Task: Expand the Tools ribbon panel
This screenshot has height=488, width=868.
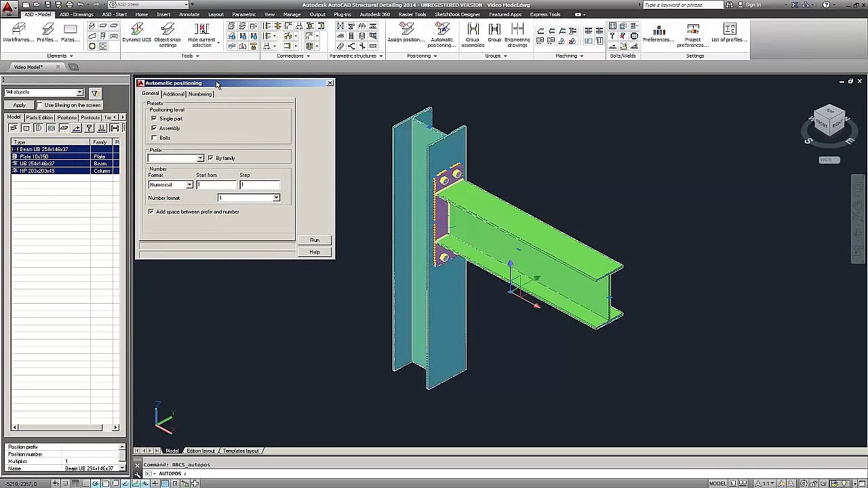Action: pos(189,56)
